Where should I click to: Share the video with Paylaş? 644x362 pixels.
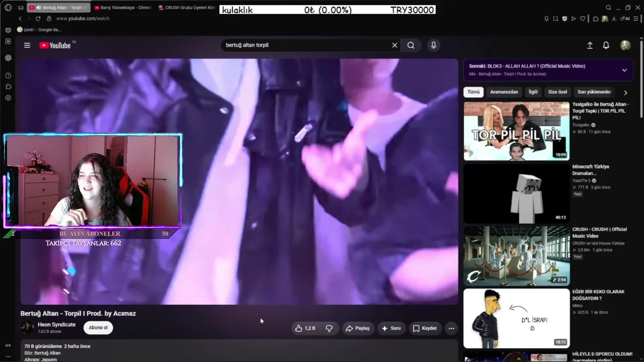click(358, 328)
